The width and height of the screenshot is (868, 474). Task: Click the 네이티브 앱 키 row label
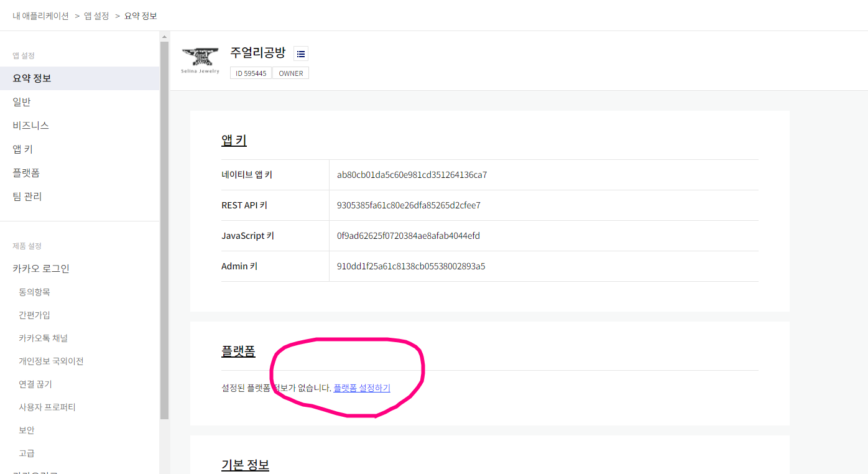247,175
